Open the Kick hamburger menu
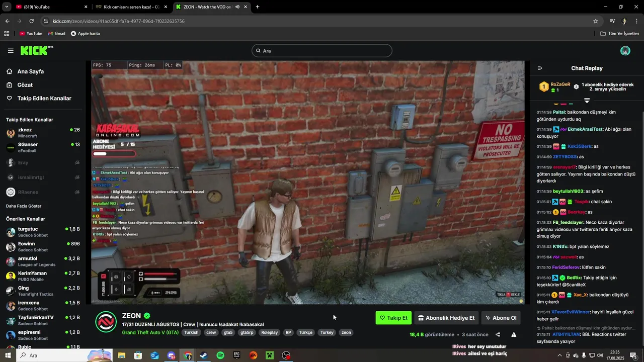644x362 pixels. [11, 51]
